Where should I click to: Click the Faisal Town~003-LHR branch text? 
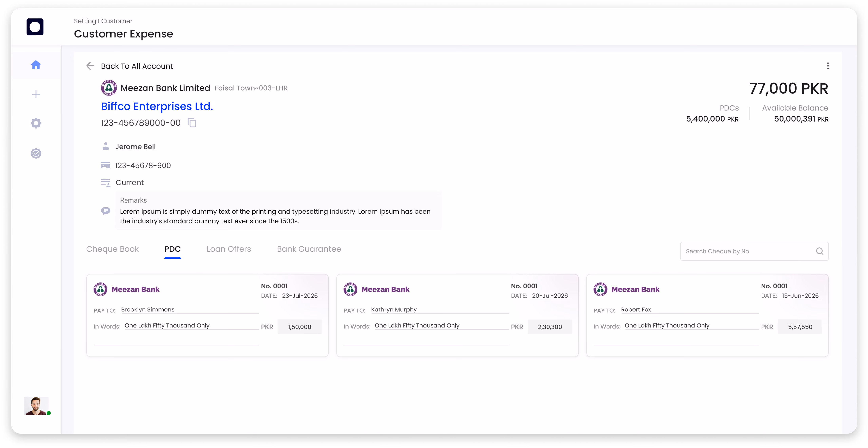click(x=251, y=88)
